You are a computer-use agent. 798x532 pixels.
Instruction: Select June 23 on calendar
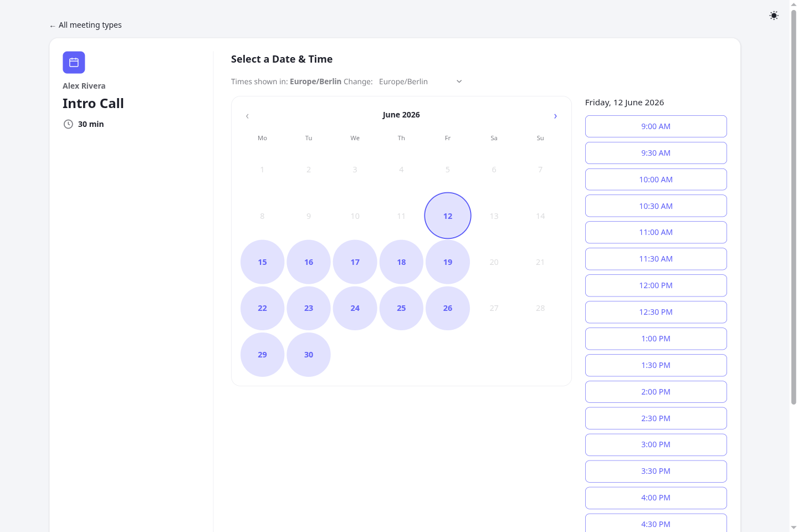coord(309,308)
